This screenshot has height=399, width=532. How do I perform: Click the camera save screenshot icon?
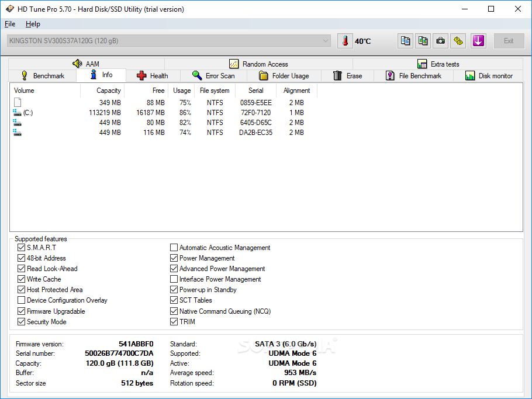click(x=440, y=41)
